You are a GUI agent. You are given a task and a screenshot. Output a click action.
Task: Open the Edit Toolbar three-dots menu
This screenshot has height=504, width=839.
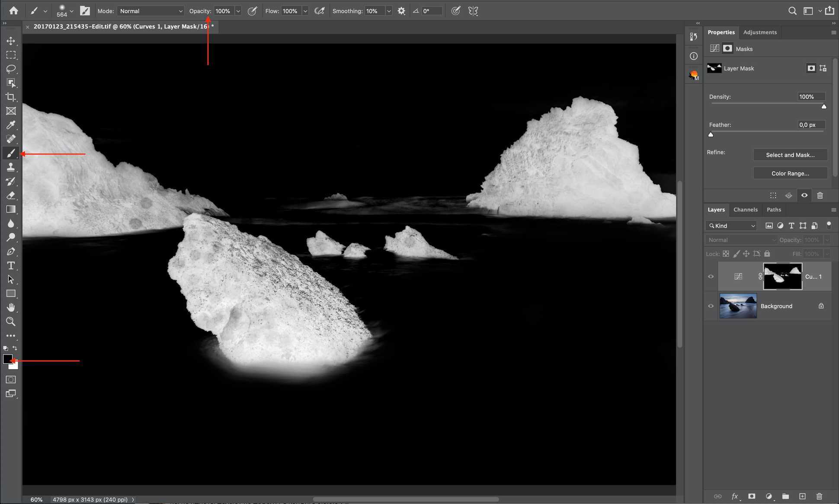tap(11, 335)
